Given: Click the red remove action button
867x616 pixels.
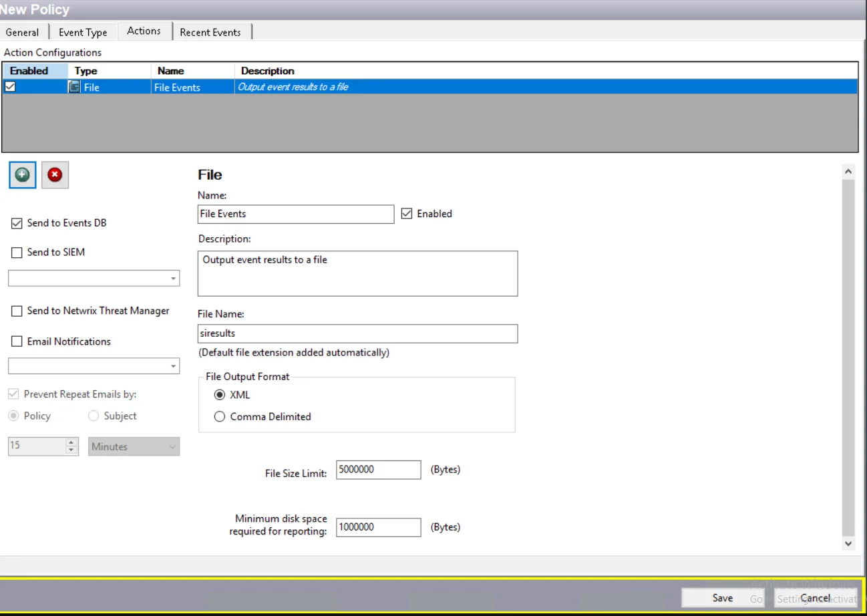Looking at the screenshot, I should pos(55,174).
